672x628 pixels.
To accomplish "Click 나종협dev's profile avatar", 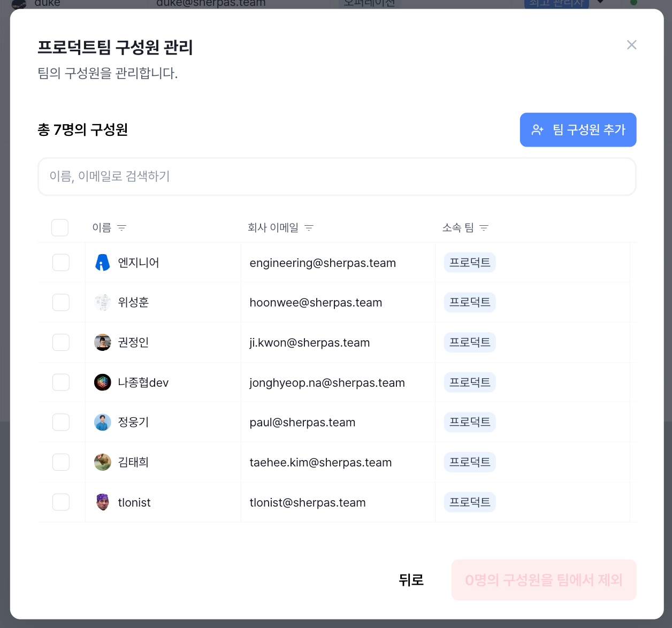I will pos(103,382).
